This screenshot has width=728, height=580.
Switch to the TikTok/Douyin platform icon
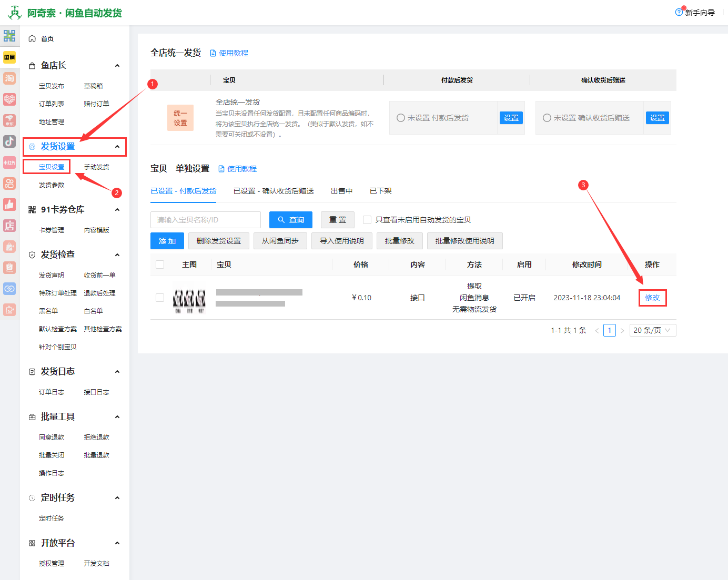[x=9, y=141]
